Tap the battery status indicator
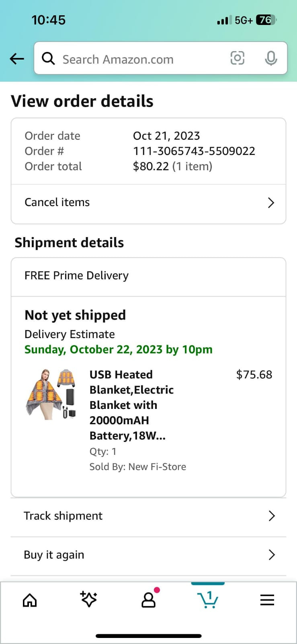 (x=266, y=20)
